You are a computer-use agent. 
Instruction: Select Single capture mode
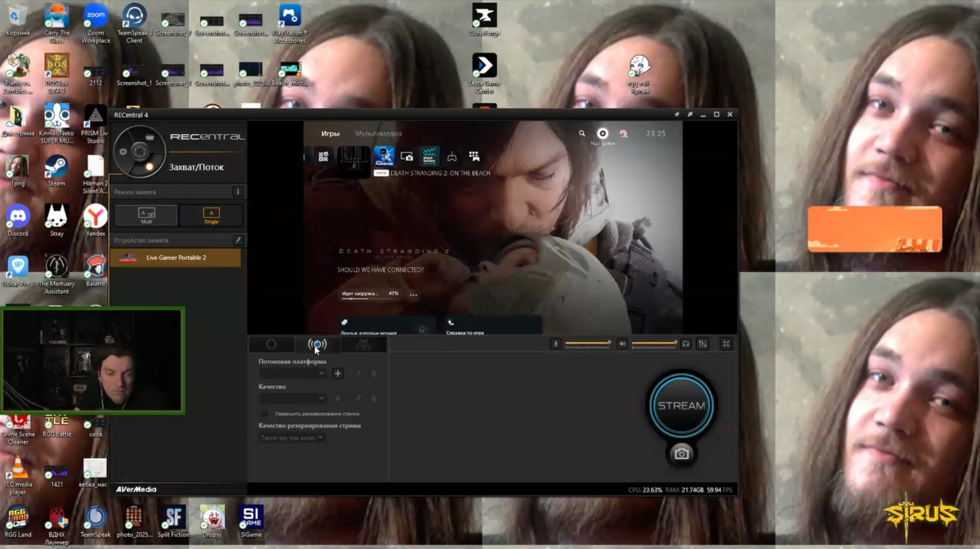[211, 216]
